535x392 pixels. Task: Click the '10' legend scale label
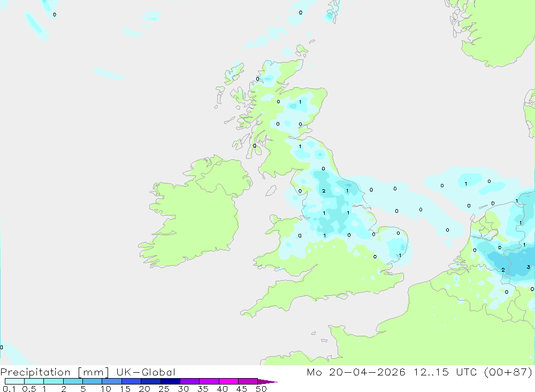point(106,389)
